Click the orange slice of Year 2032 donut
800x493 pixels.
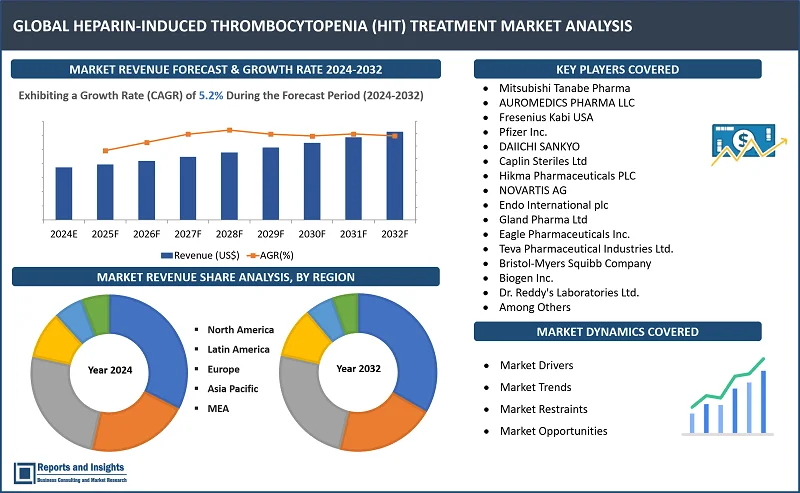click(x=385, y=425)
